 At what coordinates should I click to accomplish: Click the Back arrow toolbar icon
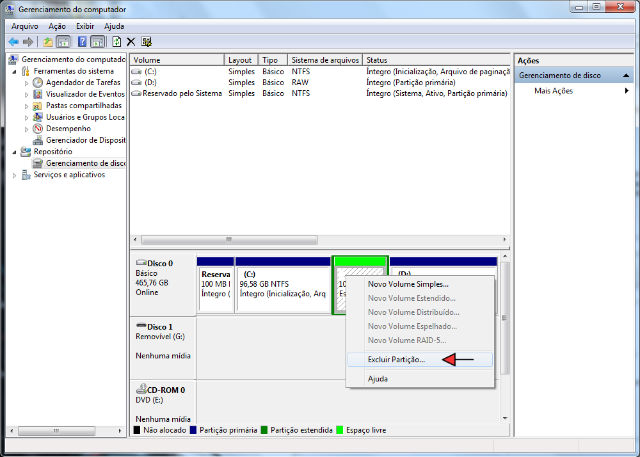tap(13, 42)
